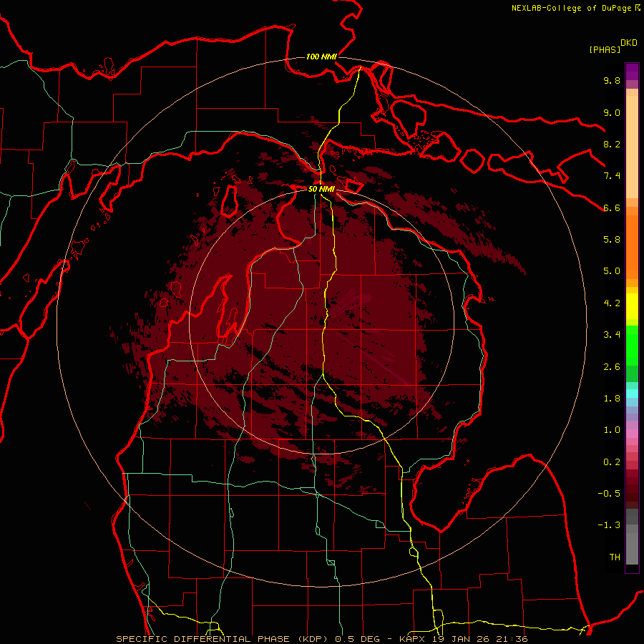Click the 8.2 scale value
The image size is (644, 644).
click(612, 144)
